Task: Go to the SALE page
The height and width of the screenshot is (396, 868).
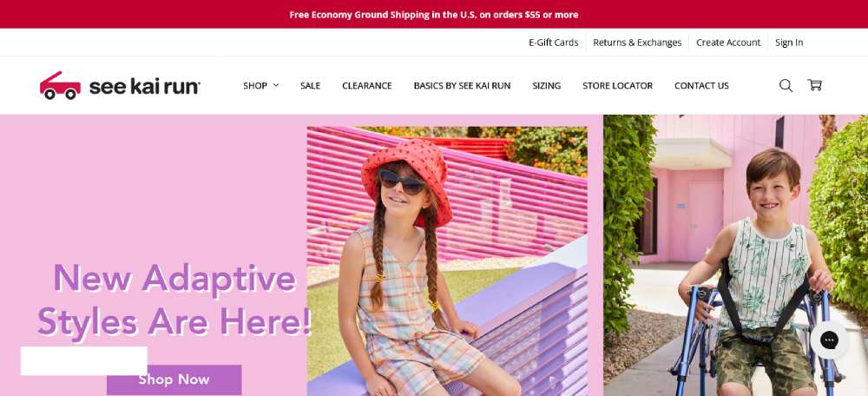Action: [x=310, y=86]
